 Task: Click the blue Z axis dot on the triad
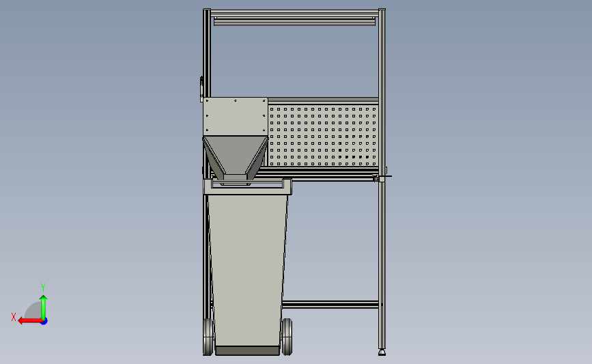click(x=44, y=322)
